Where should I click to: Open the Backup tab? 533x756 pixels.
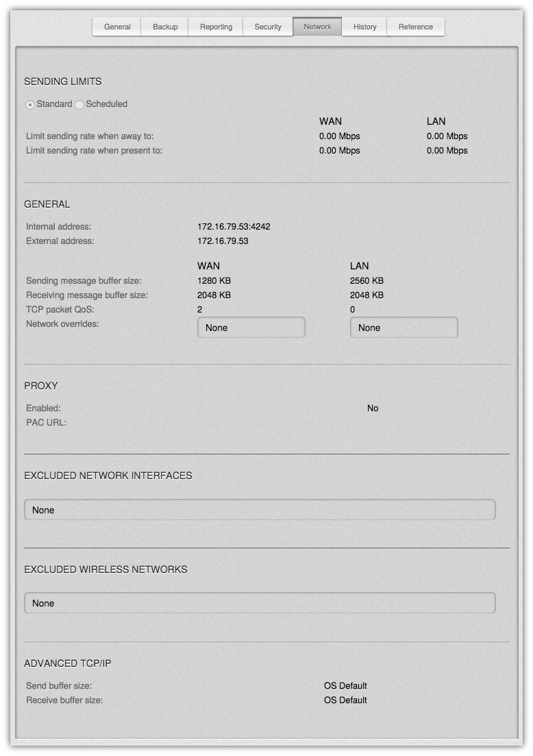pos(165,27)
